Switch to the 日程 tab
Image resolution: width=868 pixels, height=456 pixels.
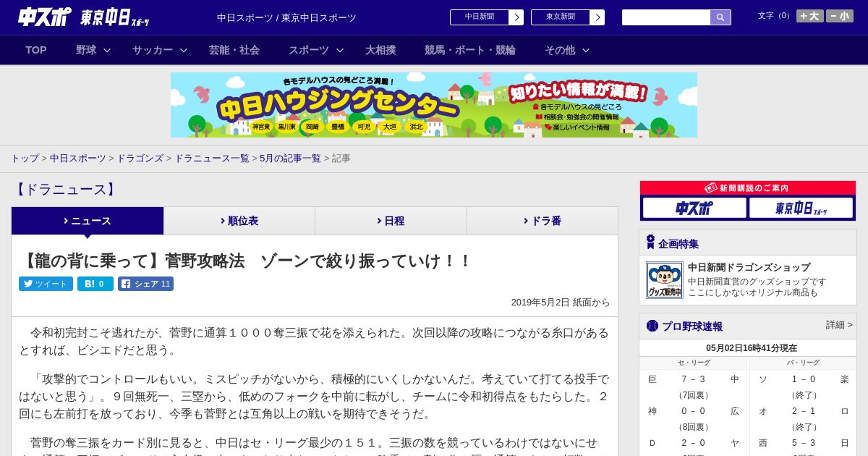(391, 221)
